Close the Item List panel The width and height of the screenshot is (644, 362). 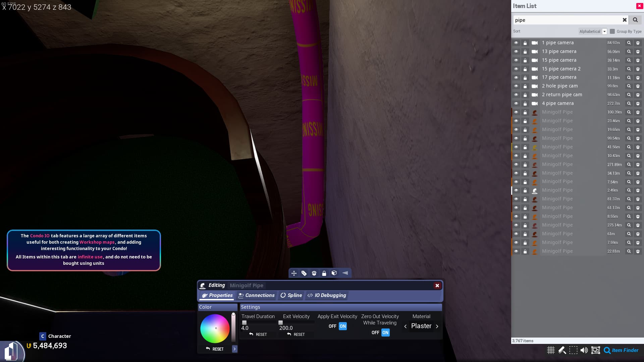click(x=639, y=6)
